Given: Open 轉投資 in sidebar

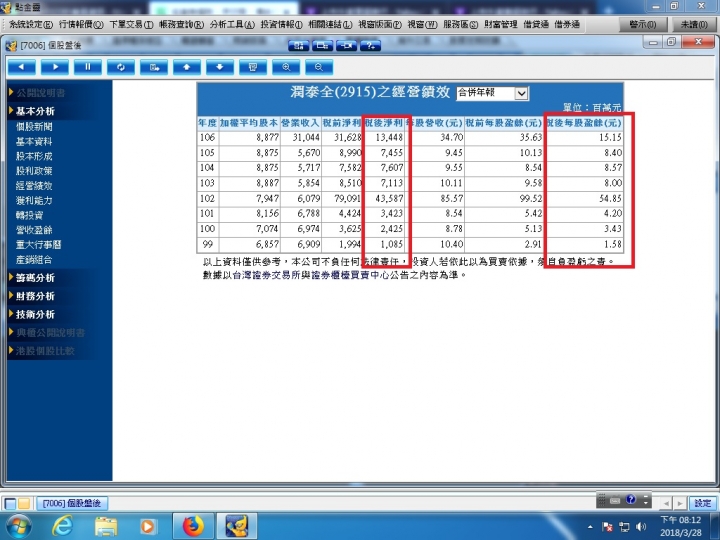Looking at the screenshot, I should click(x=30, y=215).
